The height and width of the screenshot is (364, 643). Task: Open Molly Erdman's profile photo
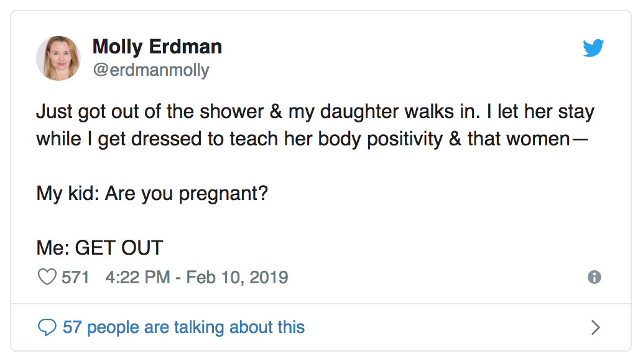coord(58,58)
